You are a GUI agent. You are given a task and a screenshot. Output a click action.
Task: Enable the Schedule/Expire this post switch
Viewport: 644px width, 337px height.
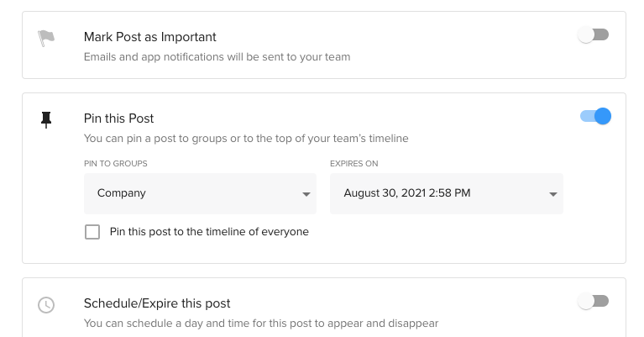point(594,302)
